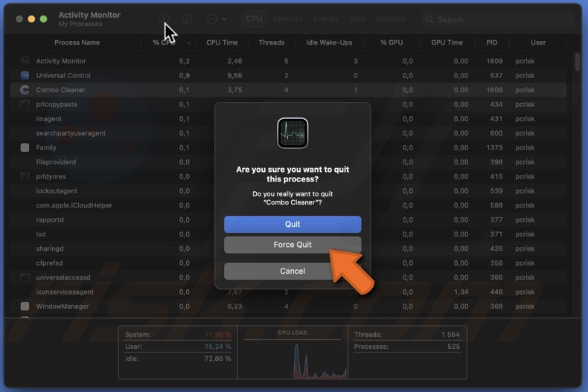588x392 pixels.
Task: Click the WindowManager process icon
Action: pyautogui.click(x=25, y=306)
